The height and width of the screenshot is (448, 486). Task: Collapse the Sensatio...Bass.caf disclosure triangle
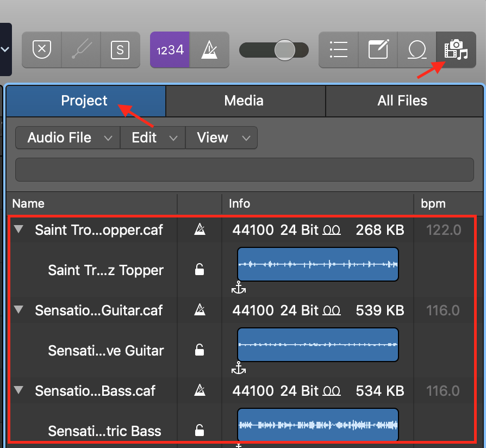(19, 390)
